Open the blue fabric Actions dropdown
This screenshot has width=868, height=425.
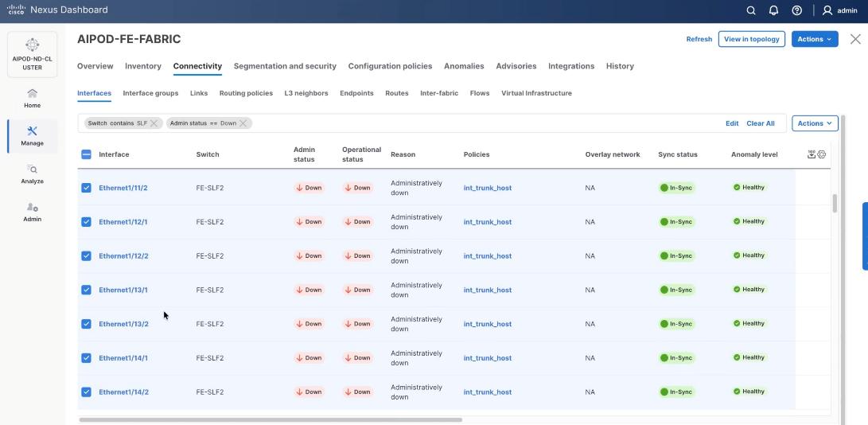[x=815, y=39]
